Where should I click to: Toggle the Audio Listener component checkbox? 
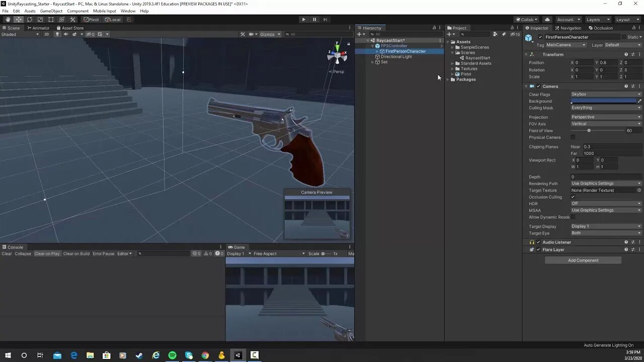538,242
